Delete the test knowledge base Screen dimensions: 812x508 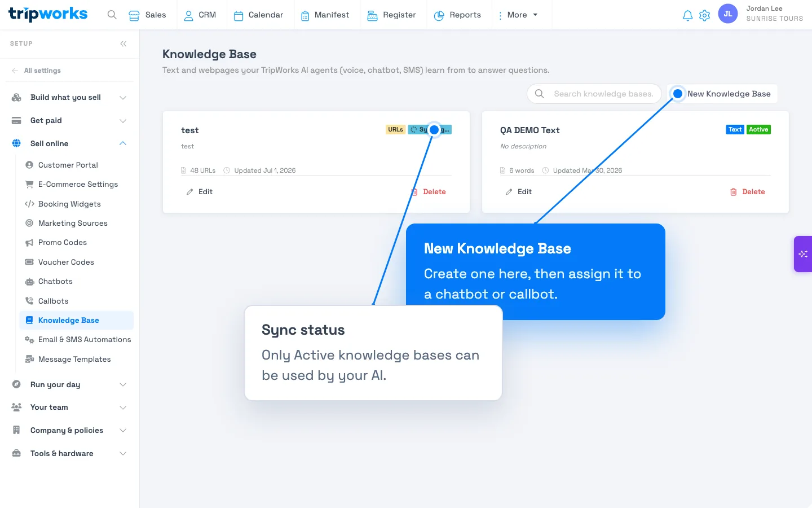click(x=429, y=192)
